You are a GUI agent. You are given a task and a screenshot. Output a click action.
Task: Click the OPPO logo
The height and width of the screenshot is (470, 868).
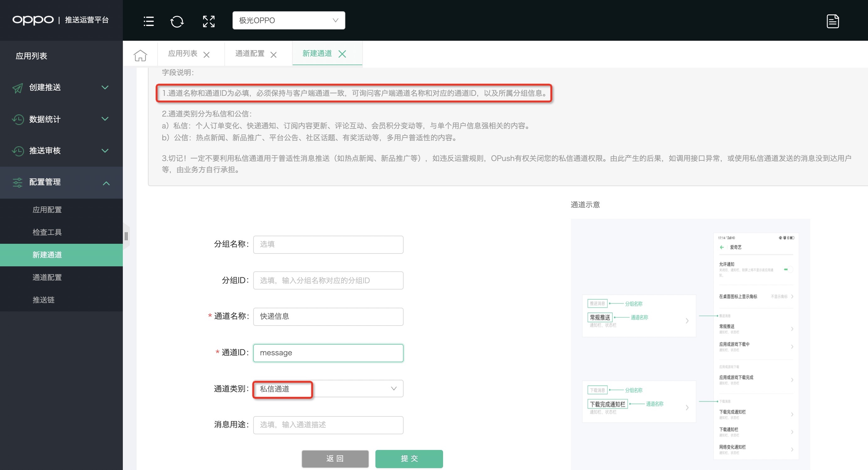(x=33, y=20)
